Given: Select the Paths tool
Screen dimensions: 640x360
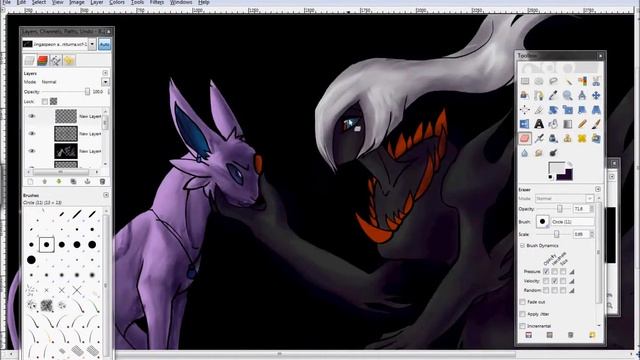Looking at the screenshot, I should pyautogui.click(x=539, y=96).
